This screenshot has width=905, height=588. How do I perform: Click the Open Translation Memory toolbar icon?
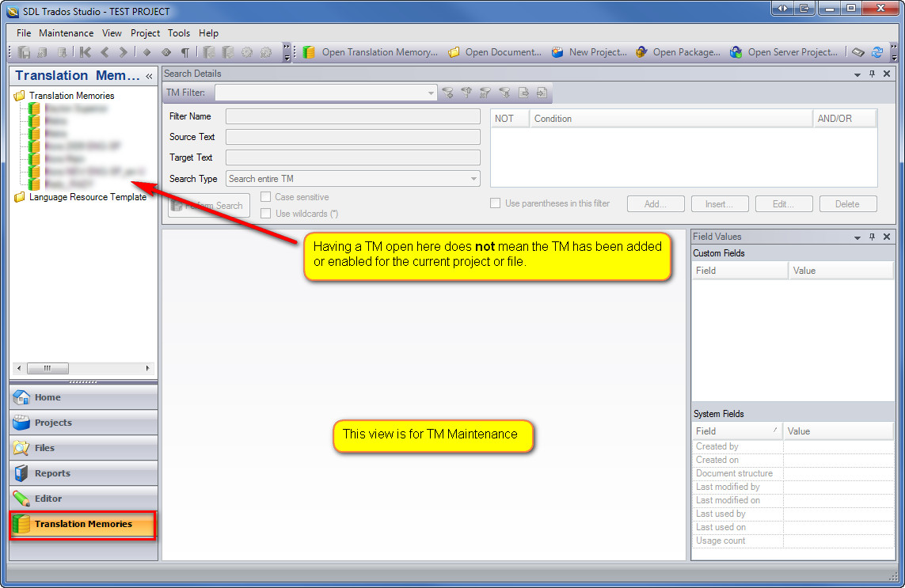tap(371, 52)
